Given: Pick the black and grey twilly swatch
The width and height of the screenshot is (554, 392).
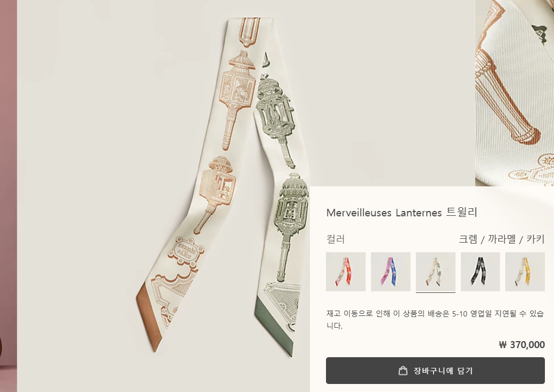Looking at the screenshot, I should point(480,272).
